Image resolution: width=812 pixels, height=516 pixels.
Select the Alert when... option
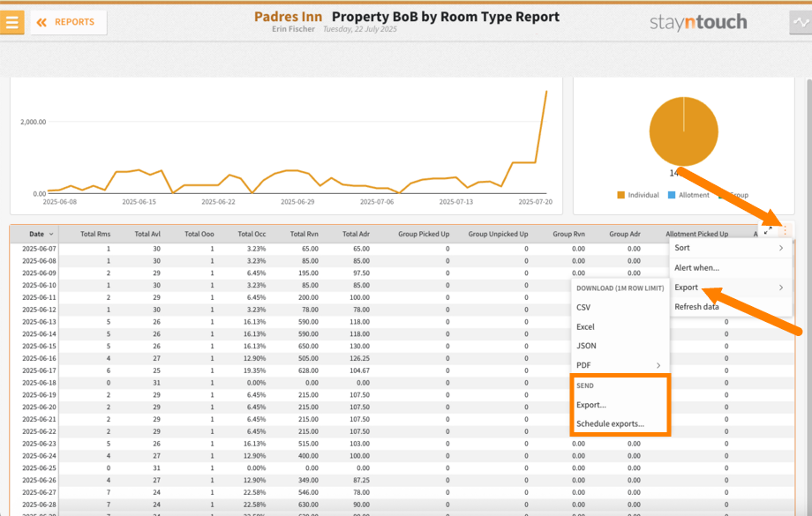pos(730,267)
